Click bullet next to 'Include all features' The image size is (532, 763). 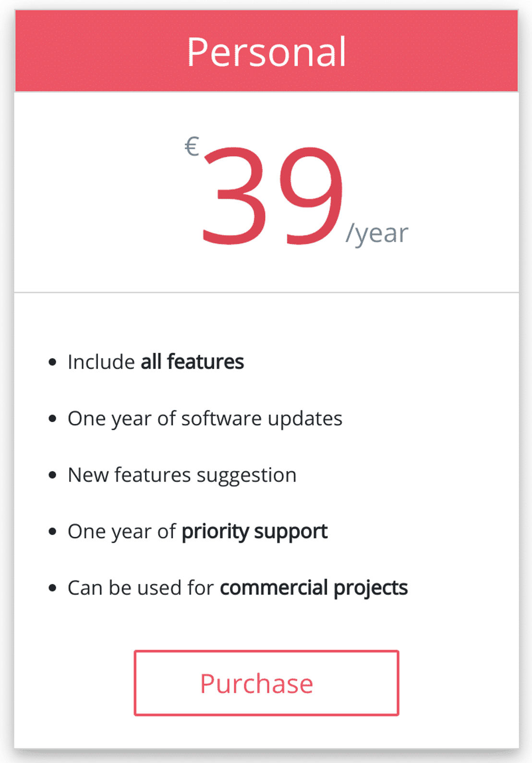point(53,362)
